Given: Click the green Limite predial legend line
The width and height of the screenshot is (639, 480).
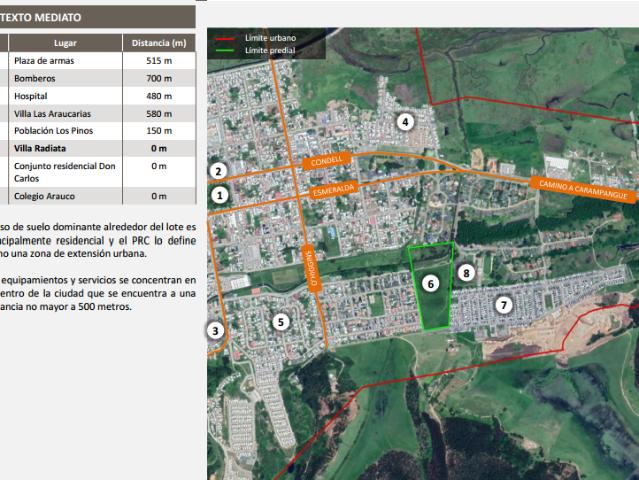Looking at the screenshot, I should click(225, 51).
